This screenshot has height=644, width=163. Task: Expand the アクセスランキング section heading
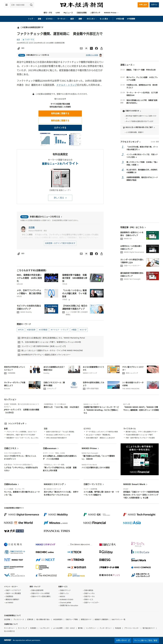pos(130,142)
